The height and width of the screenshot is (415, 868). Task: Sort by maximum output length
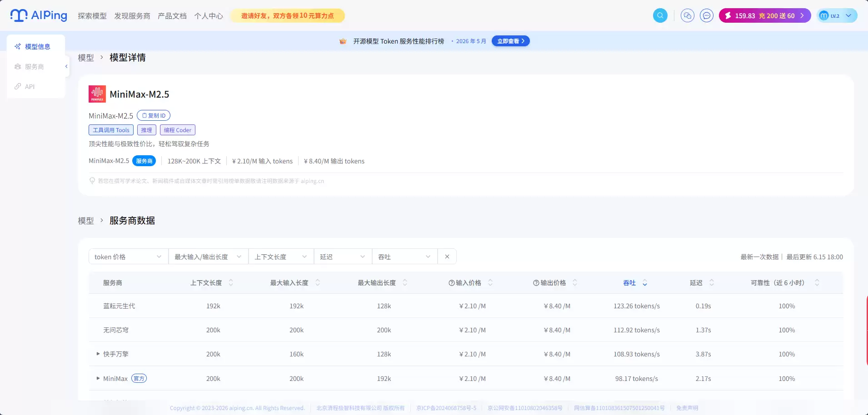click(x=405, y=283)
